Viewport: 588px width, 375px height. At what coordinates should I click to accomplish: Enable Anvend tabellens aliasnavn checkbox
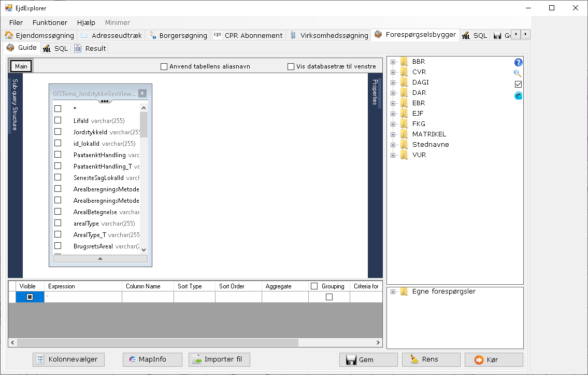pos(164,66)
